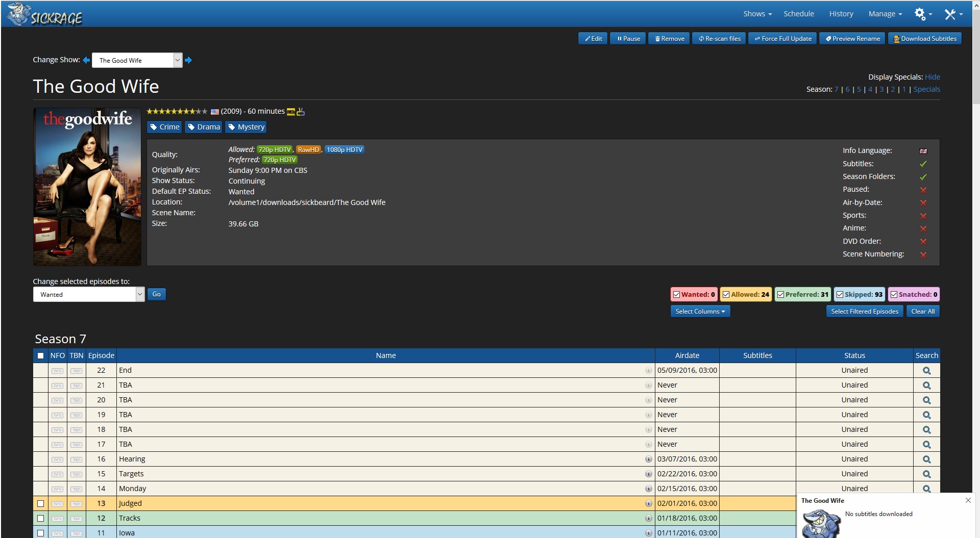This screenshot has height=538, width=980.
Task: Hide specials via Hide link
Action: 932,77
